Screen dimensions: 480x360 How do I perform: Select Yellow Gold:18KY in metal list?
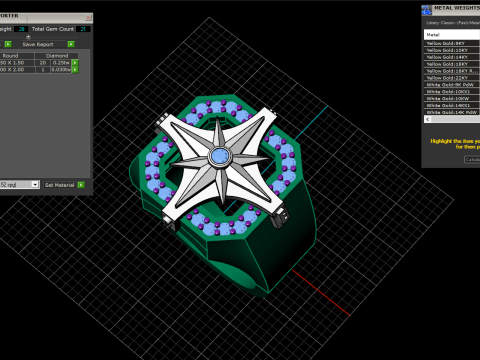tap(452, 64)
